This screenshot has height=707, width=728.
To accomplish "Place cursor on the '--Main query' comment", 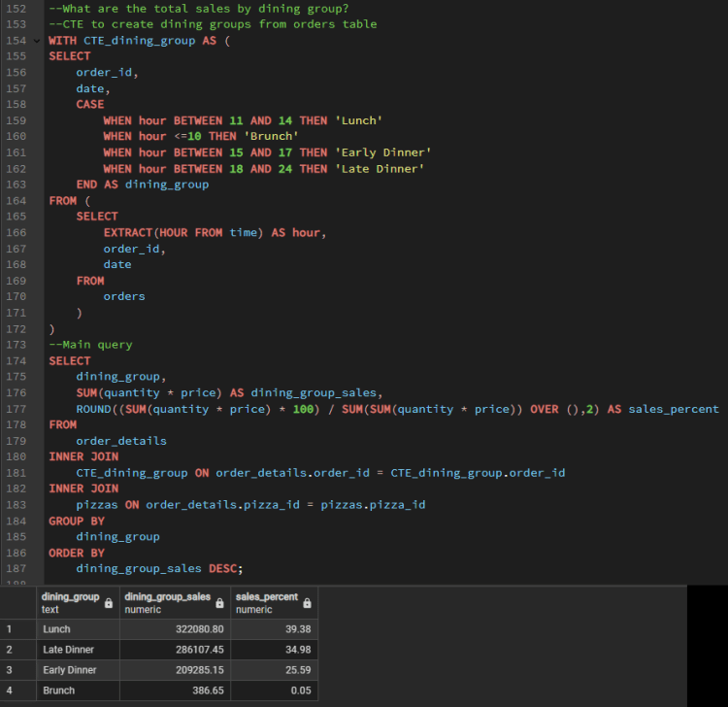I will click(x=90, y=344).
